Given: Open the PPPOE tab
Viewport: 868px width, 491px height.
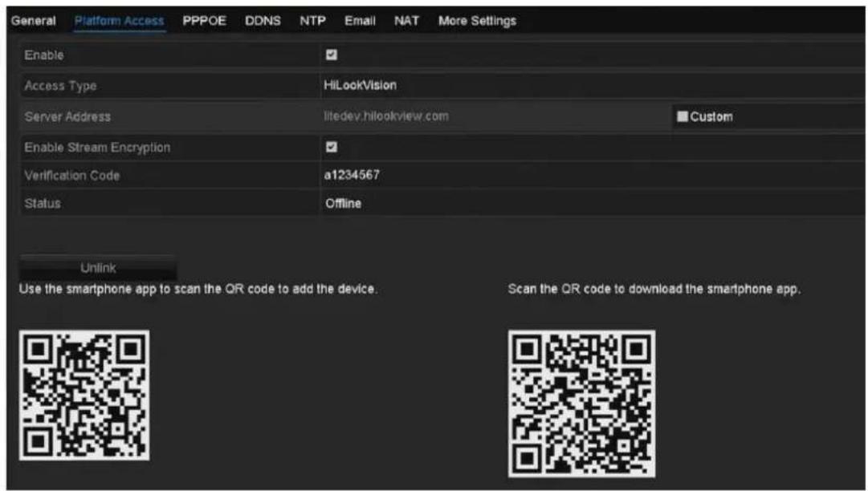Looking at the screenshot, I should [x=204, y=21].
